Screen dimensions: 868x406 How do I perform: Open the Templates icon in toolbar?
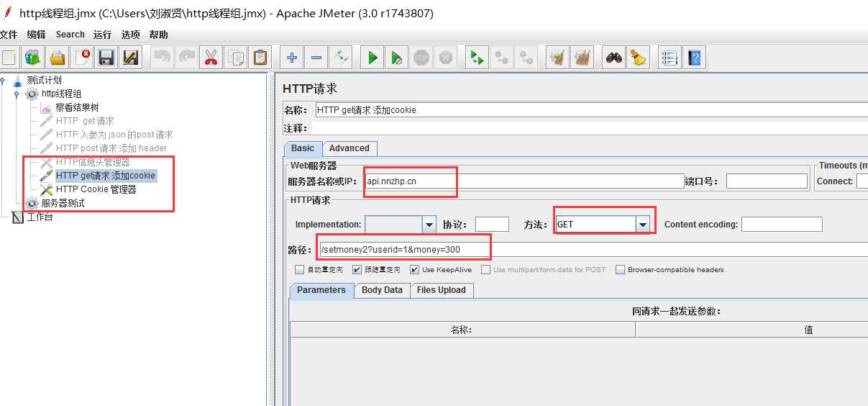33,58
